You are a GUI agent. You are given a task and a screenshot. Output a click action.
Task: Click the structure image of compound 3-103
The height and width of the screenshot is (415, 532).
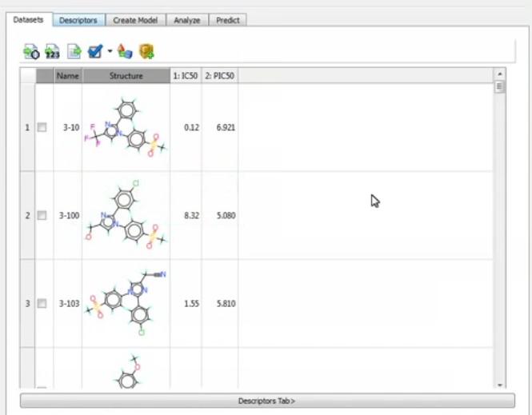(126, 303)
